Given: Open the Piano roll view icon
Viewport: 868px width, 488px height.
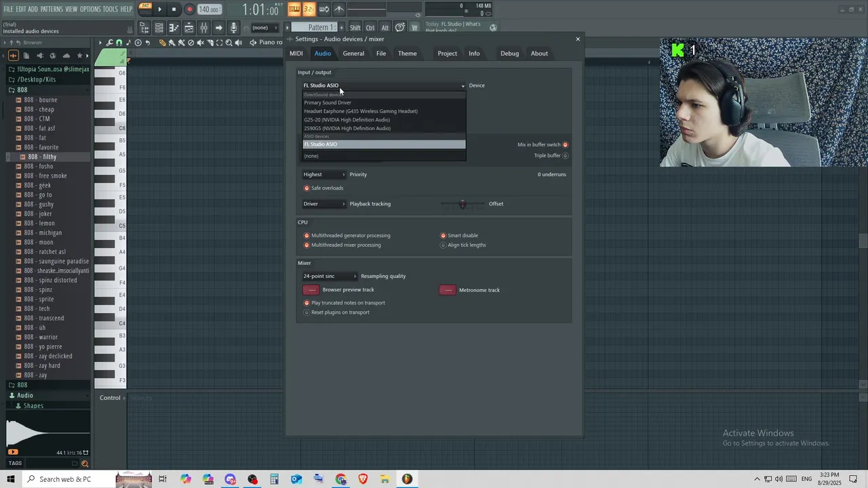Looking at the screenshot, I should (x=174, y=28).
